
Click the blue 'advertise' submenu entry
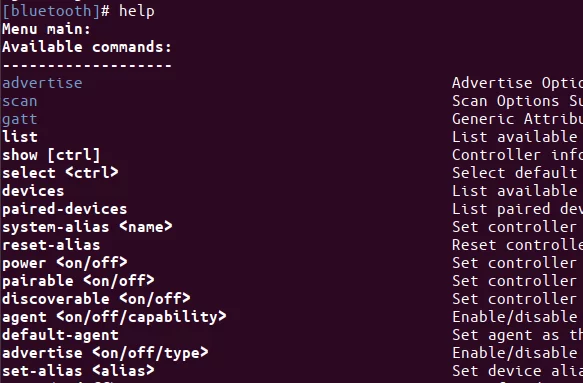[42, 83]
